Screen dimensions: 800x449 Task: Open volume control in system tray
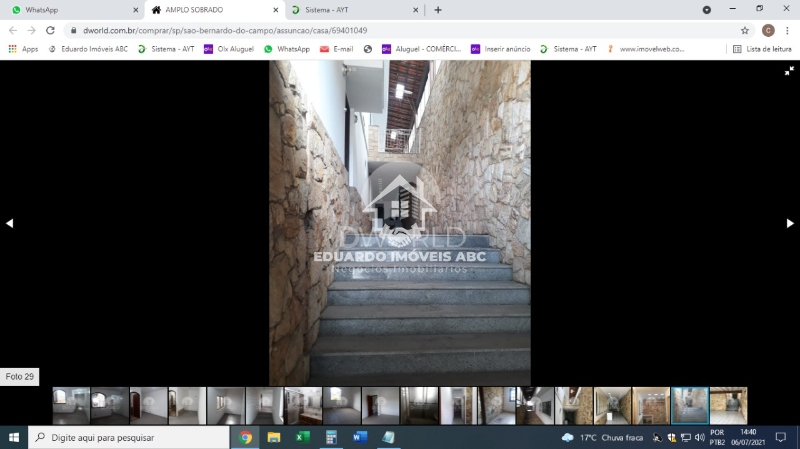(x=699, y=437)
